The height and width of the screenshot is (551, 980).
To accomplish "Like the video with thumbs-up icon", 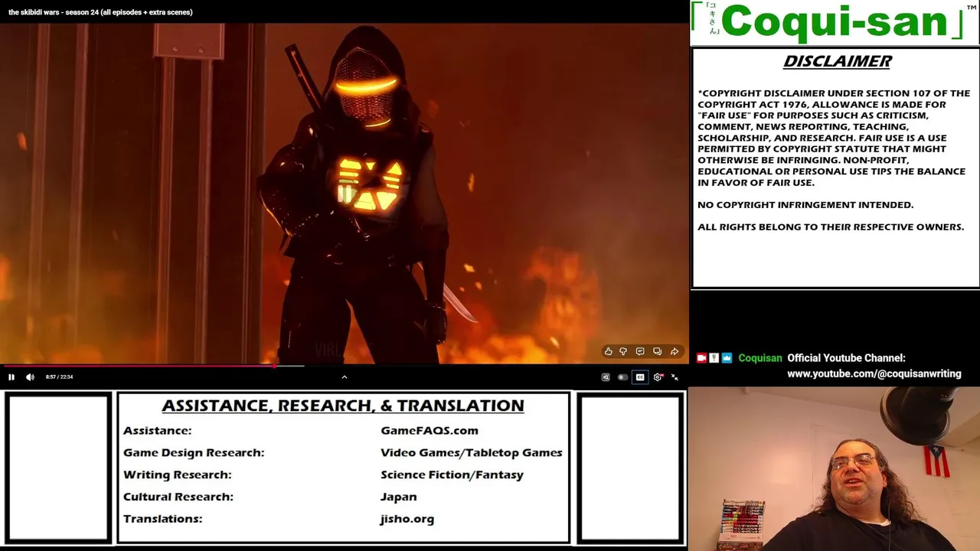I will click(x=608, y=351).
